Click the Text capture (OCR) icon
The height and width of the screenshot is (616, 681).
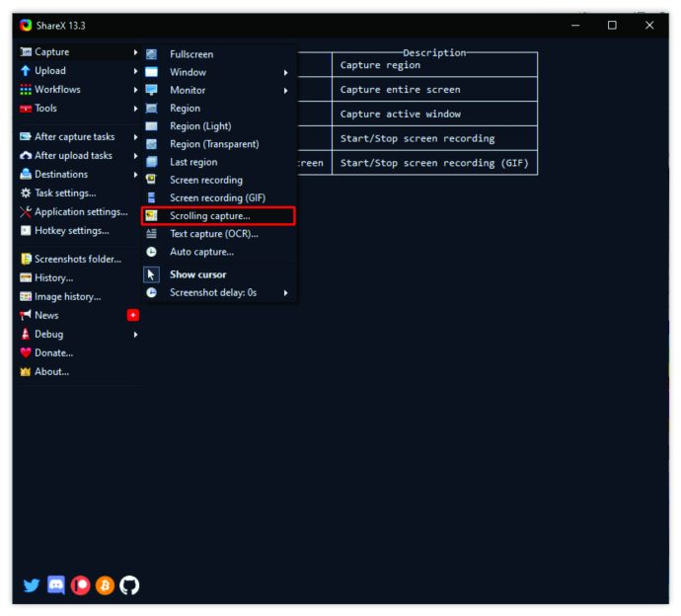[x=151, y=234]
